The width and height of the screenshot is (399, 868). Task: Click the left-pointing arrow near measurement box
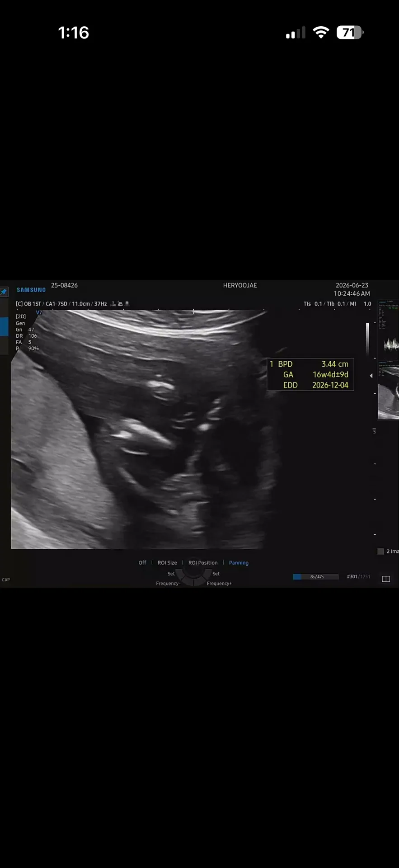coord(371,376)
